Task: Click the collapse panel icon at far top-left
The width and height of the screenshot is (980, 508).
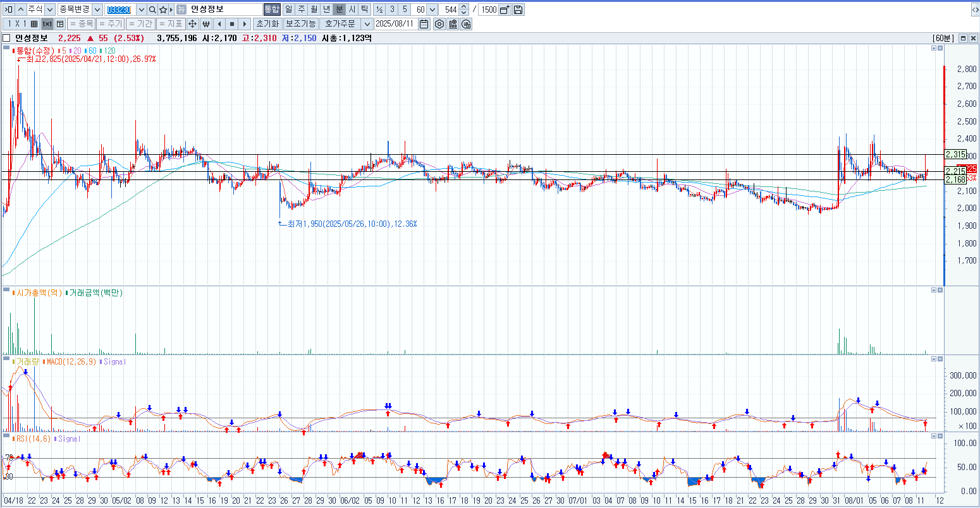Action: click(8, 9)
